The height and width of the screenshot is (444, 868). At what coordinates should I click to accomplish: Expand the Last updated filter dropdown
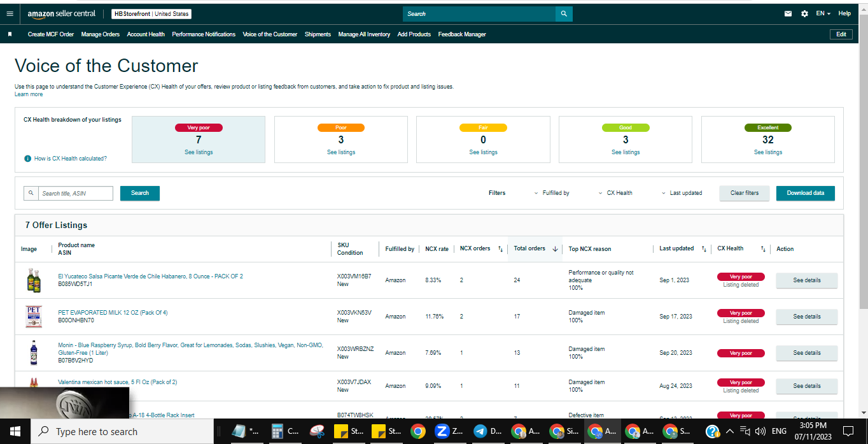pos(682,193)
